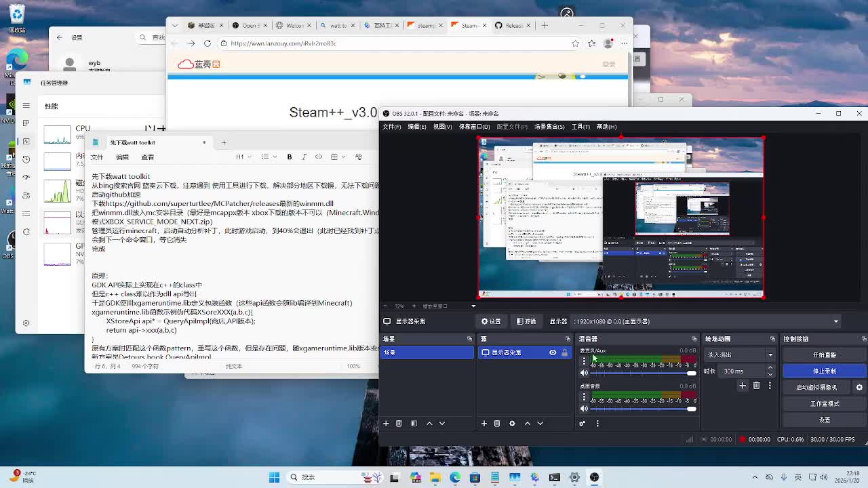Open the OBS 场景集合(S) menu
Viewport: 868px width, 488px height.
(x=549, y=127)
